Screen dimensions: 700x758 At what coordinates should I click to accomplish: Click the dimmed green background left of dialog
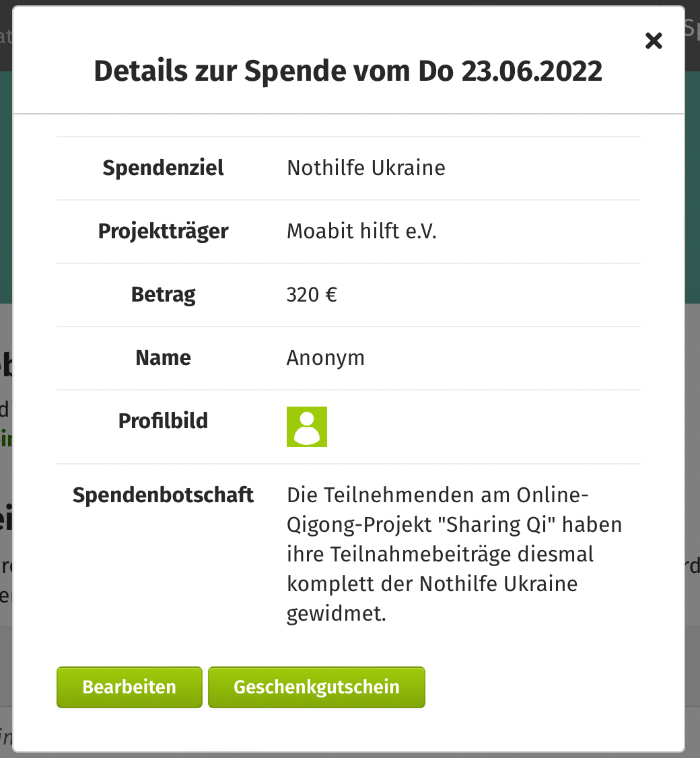pos(6,188)
